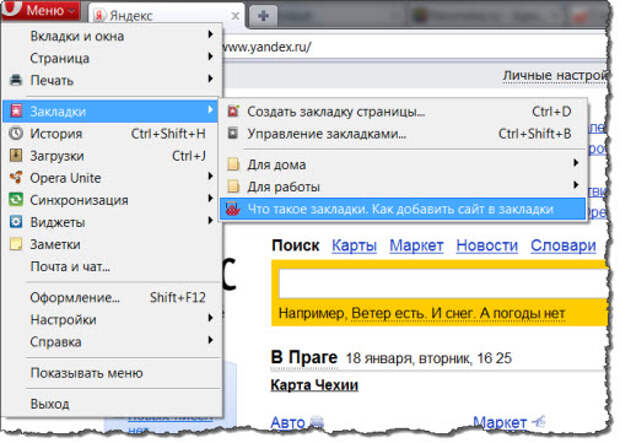
Task: Expand the 'Синхронизация' submenu arrow
Action: click(x=211, y=199)
